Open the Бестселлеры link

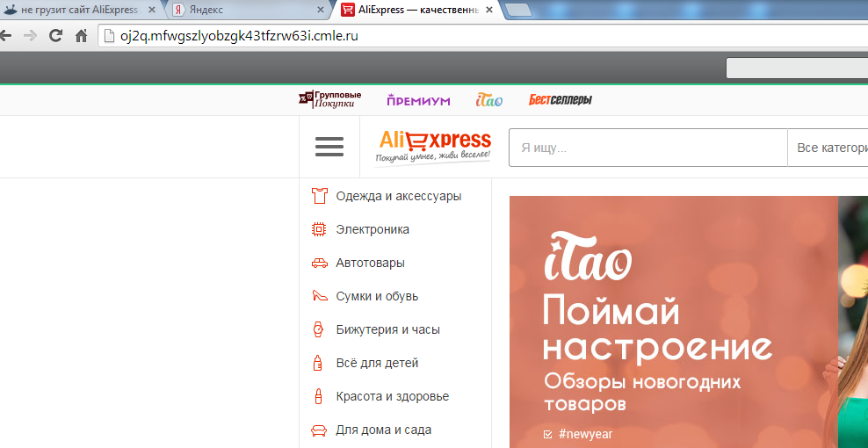tap(561, 100)
